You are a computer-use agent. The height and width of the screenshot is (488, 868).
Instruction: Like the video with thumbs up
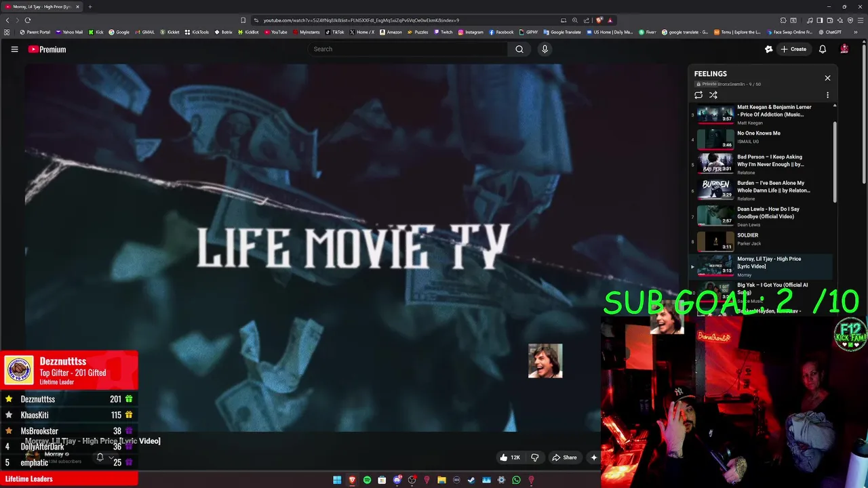coord(510,457)
